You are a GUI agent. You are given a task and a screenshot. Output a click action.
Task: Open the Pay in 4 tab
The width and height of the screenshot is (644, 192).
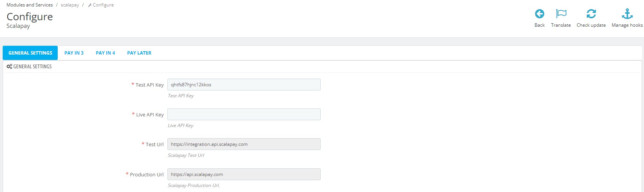(105, 53)
